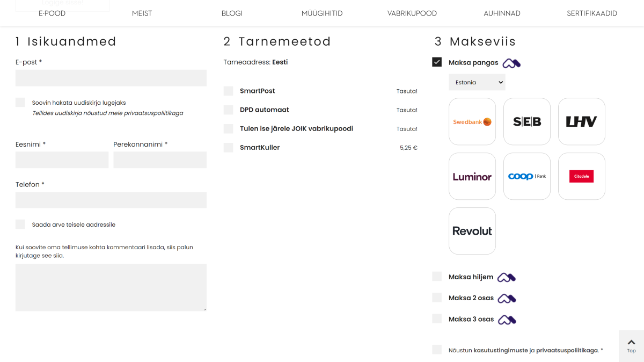Click the 5,25 € SmartKuller price
Screen dimensions: 644x362
(408, 148)
